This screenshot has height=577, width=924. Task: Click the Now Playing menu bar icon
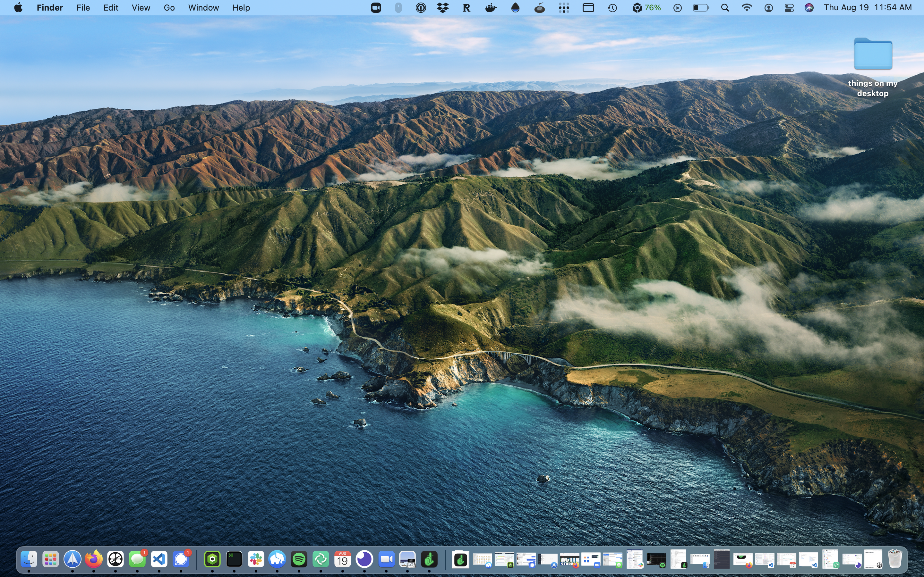point(677,8)
